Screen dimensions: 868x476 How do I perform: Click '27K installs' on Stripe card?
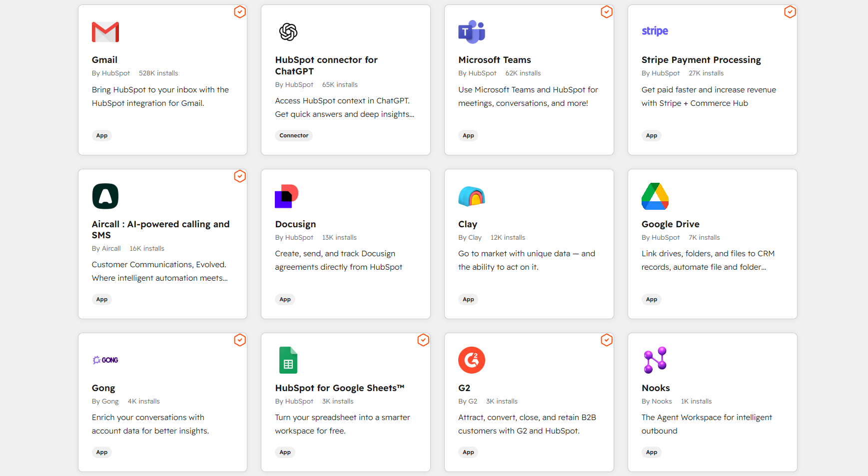coord(706,73)
